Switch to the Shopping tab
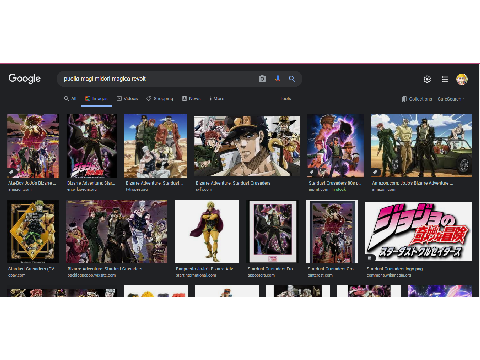This screenshot has width=480, height=360. pyautogui.click(x=160, y=99)
